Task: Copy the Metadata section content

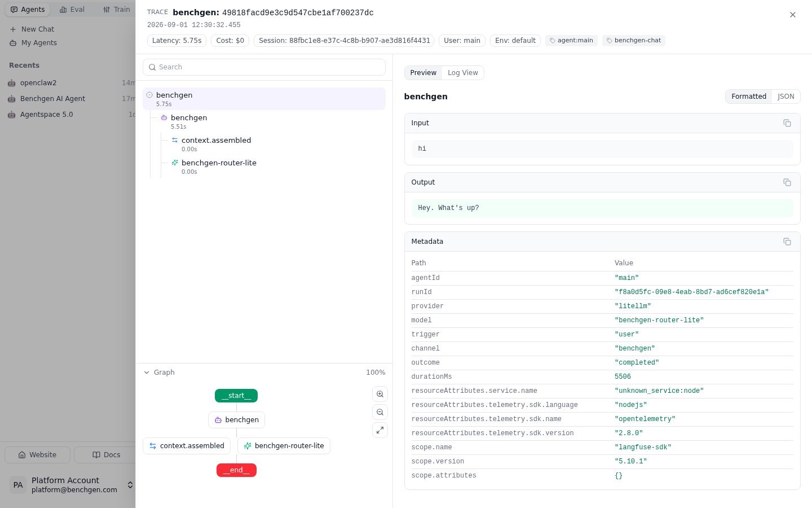Action: pos(787,242)
